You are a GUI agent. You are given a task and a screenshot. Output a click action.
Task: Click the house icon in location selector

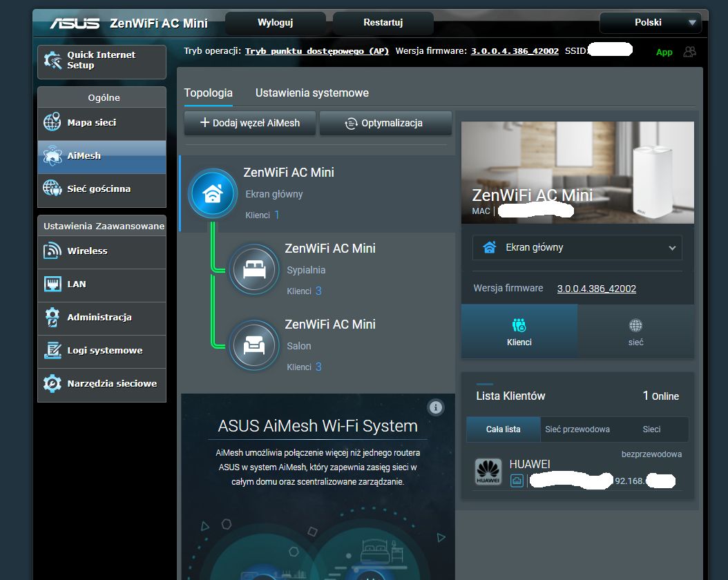click(x=489, y=247)
